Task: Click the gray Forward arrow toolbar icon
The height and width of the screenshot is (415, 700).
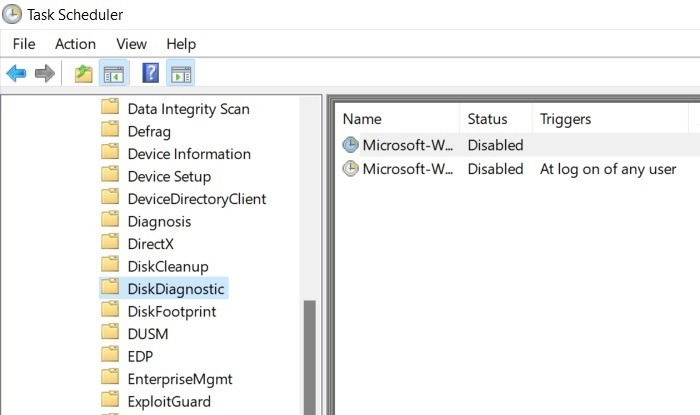Action: coord(45,73)
